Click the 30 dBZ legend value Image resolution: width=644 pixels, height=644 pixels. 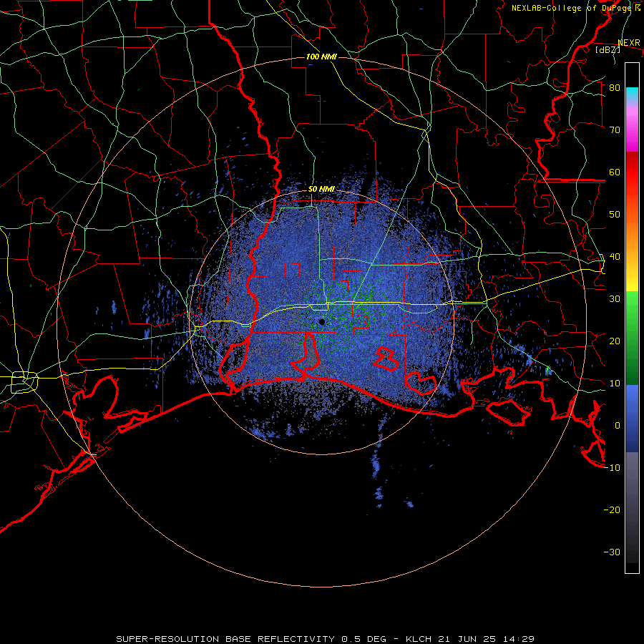coord(615,299)
